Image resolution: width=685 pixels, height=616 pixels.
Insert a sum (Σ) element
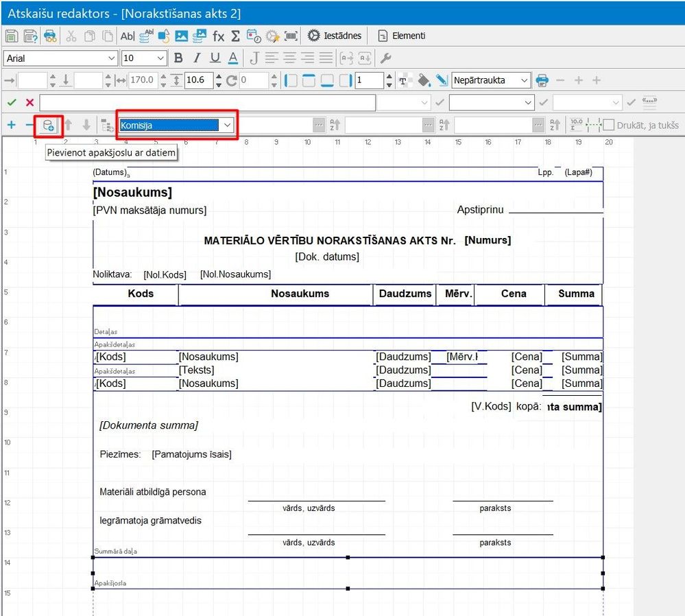[x=235, y=36]
